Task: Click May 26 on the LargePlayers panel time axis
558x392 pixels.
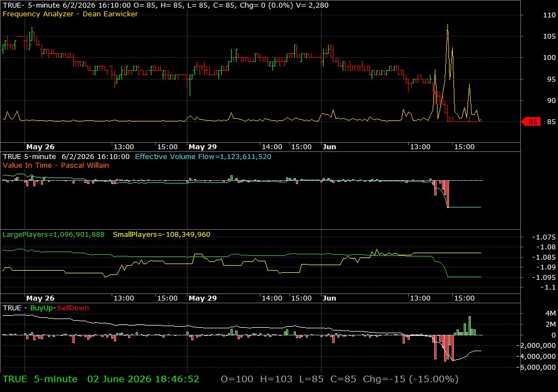Action: pos(40,298)
